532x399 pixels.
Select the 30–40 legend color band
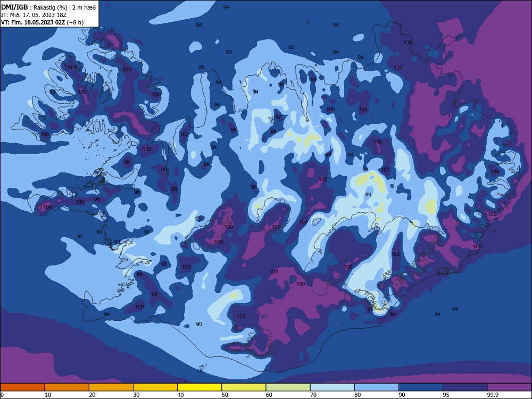click(155, 387)
